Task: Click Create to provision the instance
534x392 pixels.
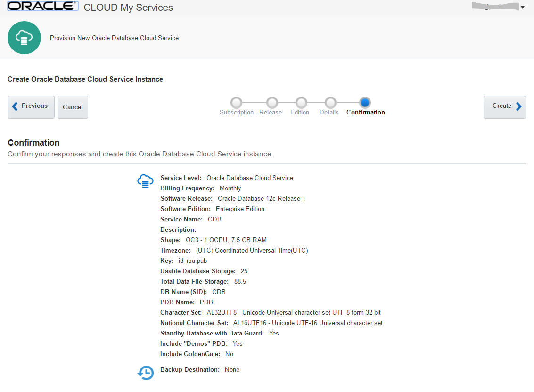Action: tap(504, 107)
